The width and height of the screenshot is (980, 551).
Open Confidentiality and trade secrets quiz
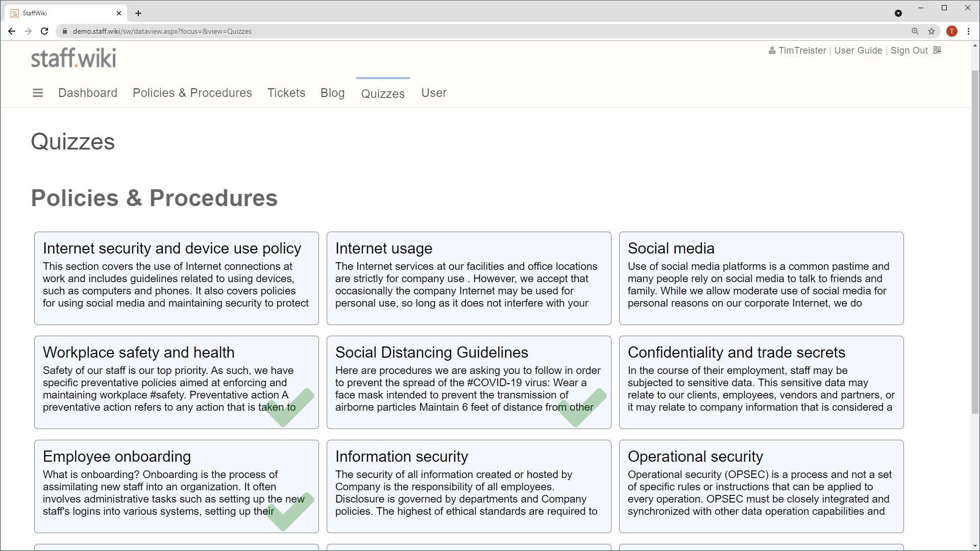762,383
